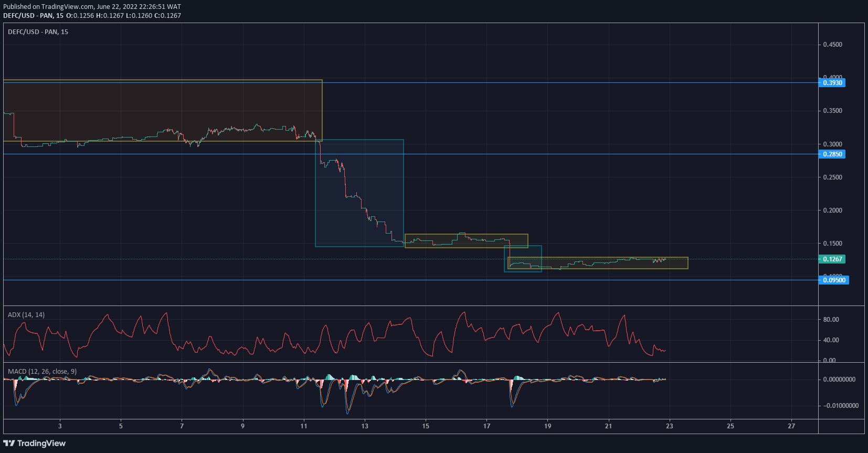Click the 0.1500 price axis tick
868x453 pixels.
pyautogui.click(x=832, y=244)
